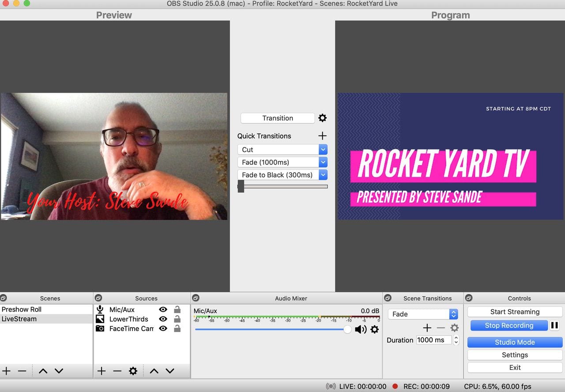Open the Fade to Black (300ms) dropdown
The height and width of the screenshot is (392, 565).
pyautogui.click(x=323, y=175)
